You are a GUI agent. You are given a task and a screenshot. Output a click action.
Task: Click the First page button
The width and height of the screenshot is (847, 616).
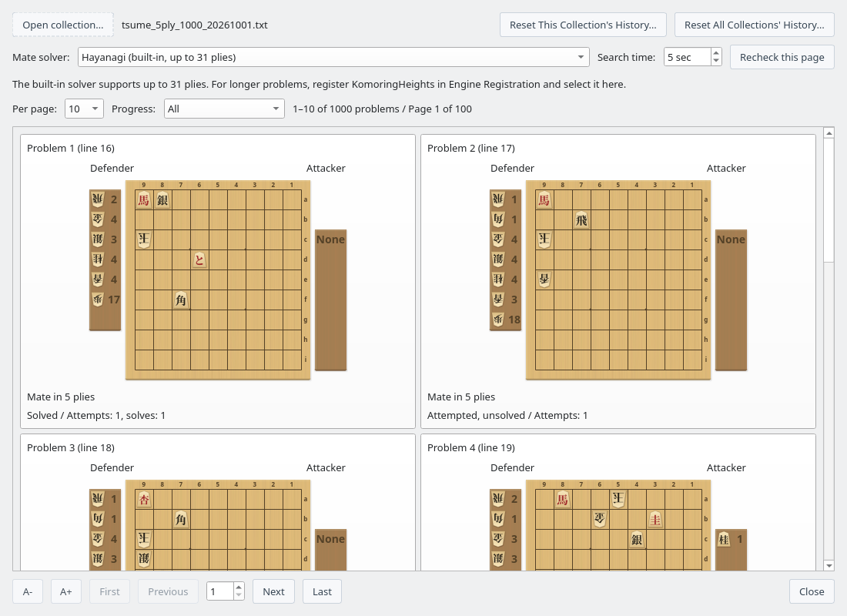pos(109,591)
